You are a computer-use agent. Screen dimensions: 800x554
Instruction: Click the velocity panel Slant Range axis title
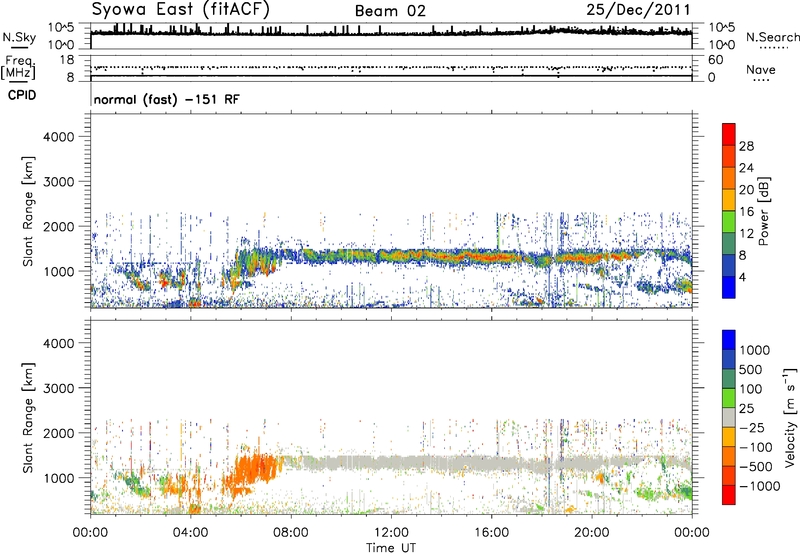28,418
